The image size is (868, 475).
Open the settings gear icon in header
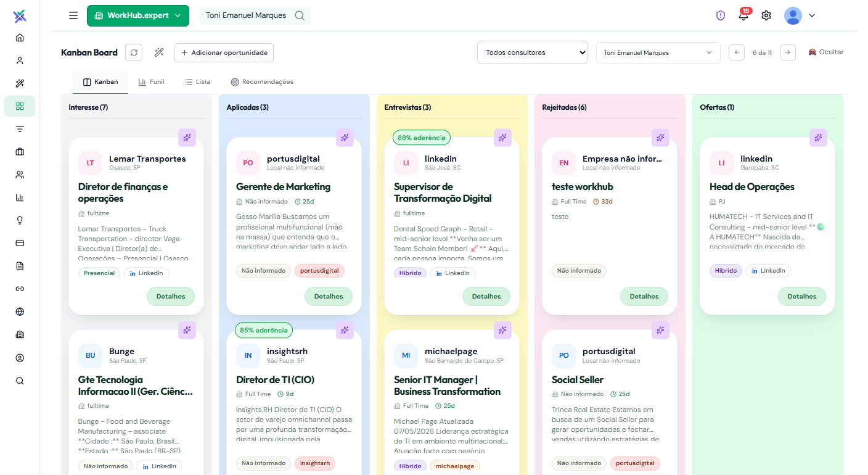coord(766,15)
